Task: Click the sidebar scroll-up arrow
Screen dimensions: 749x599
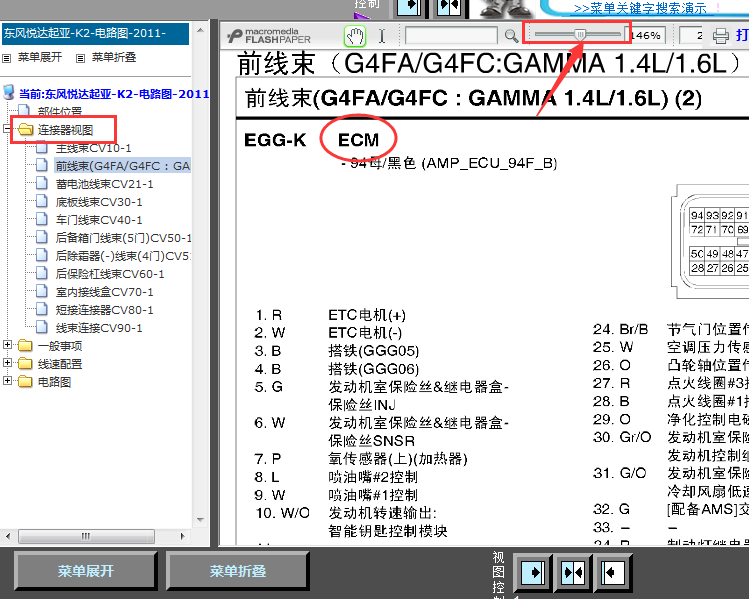Action: [201, 30]
